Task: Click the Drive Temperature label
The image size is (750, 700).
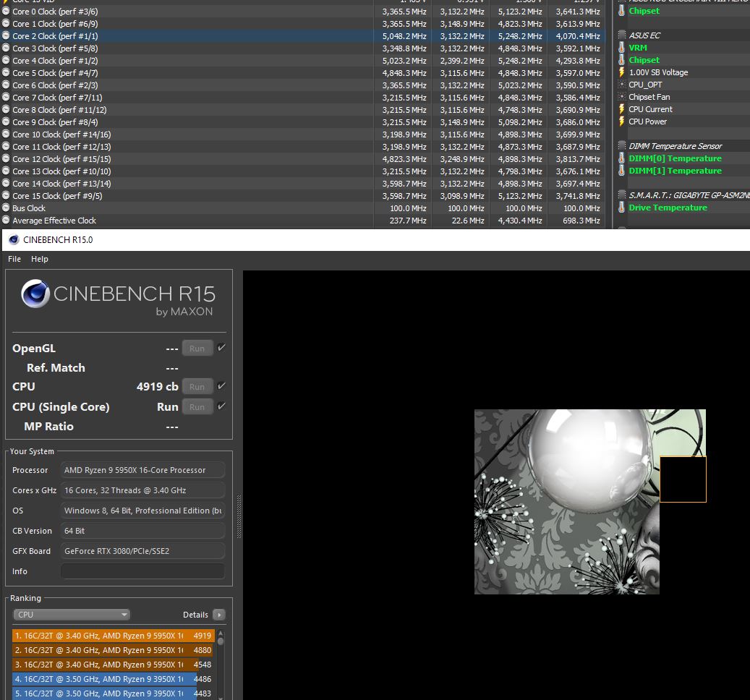Action: 668,208
